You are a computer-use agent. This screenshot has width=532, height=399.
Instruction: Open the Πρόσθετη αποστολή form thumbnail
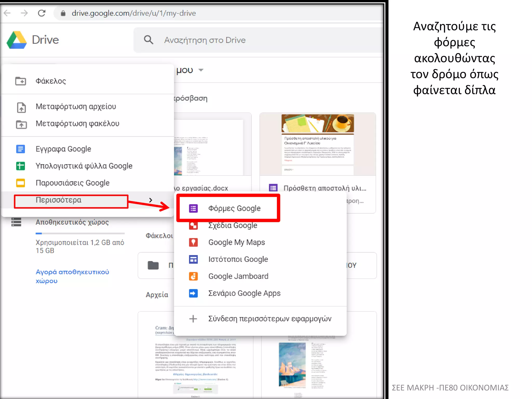pyautogui.click(x=317, y=144)
